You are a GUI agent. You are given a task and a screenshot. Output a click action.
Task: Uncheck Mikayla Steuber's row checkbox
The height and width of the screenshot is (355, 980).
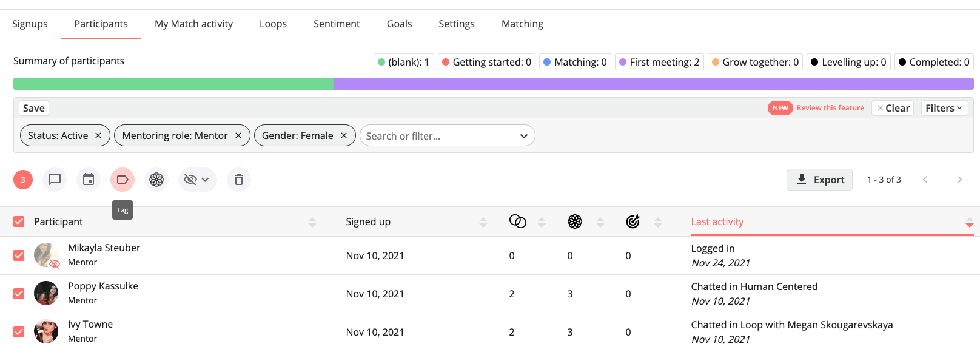tap(19, 255)
